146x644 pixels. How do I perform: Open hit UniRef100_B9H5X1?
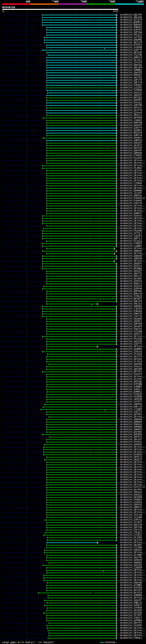click(x=131, y=22)
